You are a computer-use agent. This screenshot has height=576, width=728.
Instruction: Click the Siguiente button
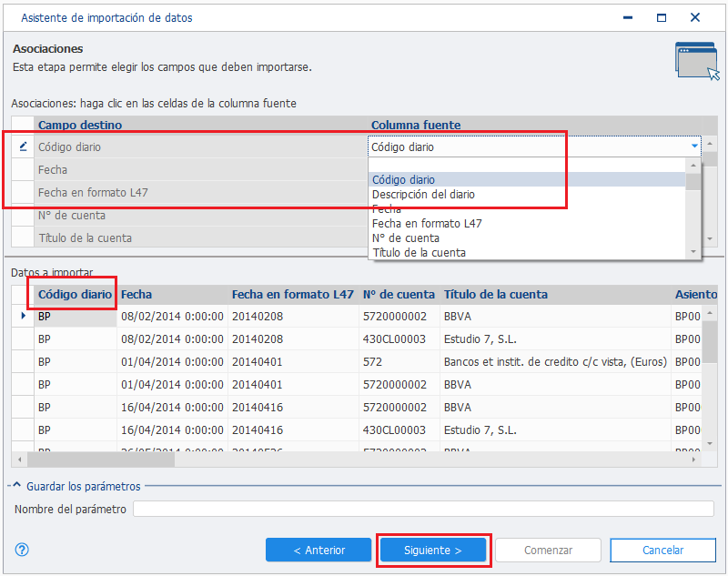pyautogui.click(x=433, y=550)
